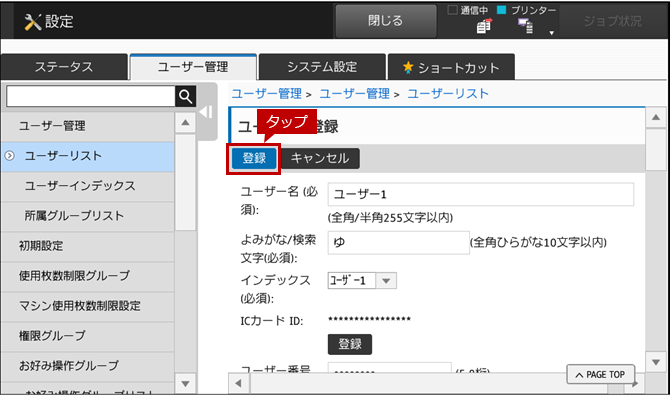670x396 pixels.
Task: Open 使用枚数制限グループ in the sidebar
Action: point(88,276)
